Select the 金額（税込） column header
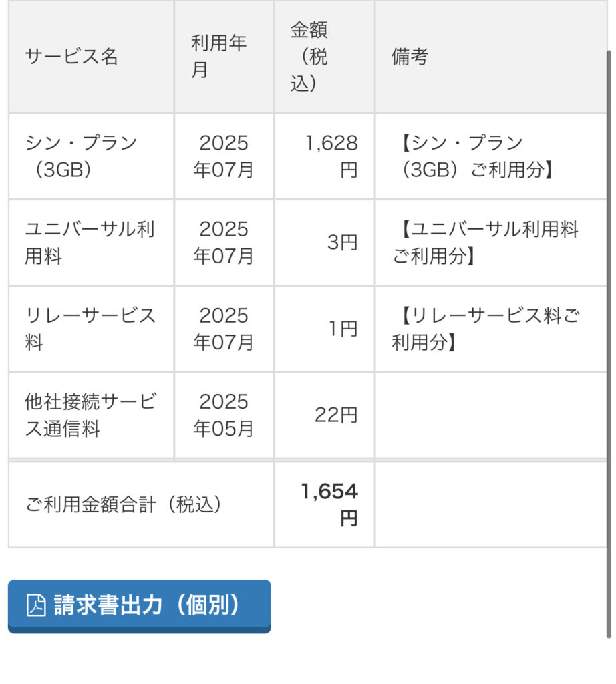 [325, 57]
